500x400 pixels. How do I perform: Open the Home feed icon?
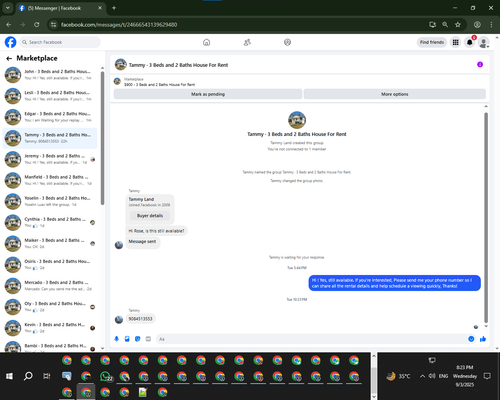(x=207, y=42)
